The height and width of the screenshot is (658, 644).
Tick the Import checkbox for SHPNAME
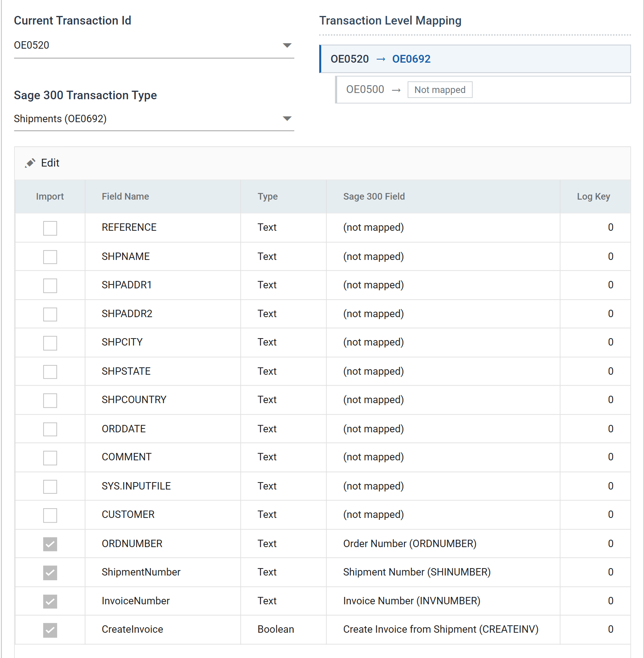click(x=50, y=257)
